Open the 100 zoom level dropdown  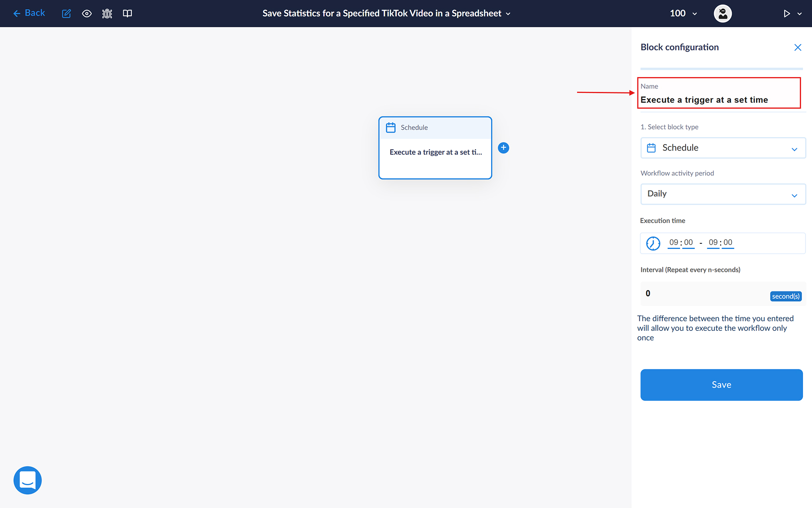[x=683, y=14]
